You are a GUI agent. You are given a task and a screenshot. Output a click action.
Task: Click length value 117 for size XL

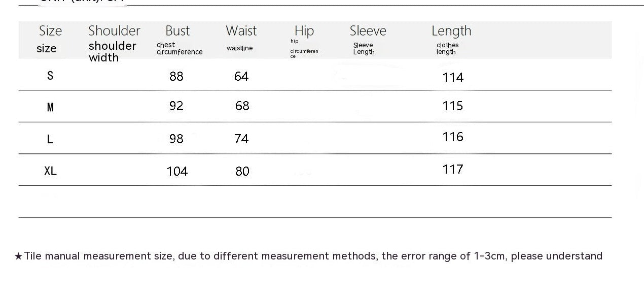point(453,169)
